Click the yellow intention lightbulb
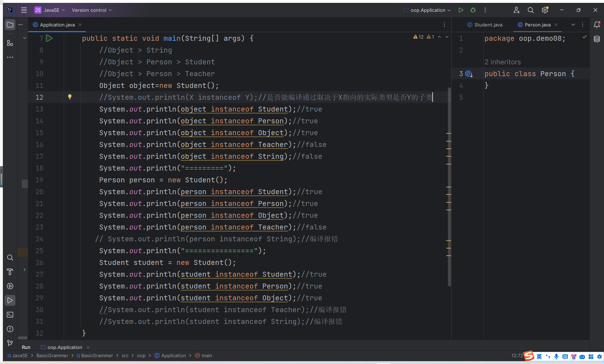Image resolution: width=604 pixels, height=364 pixels. [x=70, y=97]
